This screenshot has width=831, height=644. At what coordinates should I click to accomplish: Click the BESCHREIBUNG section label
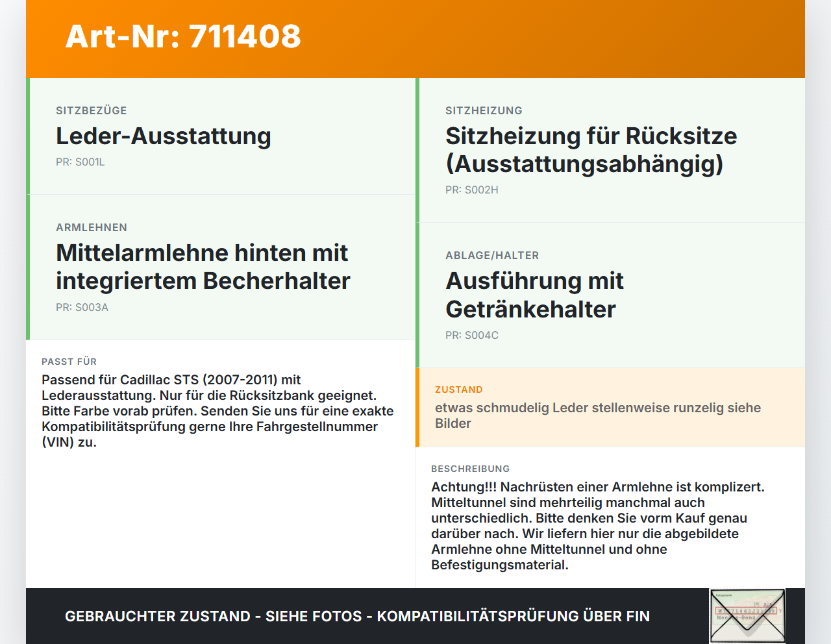471,469
